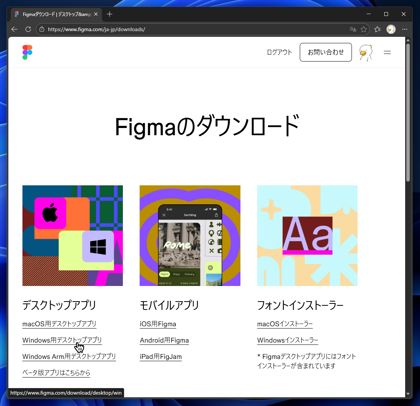Click the page vertical scrollbar thumb

[x=408, y=112]
